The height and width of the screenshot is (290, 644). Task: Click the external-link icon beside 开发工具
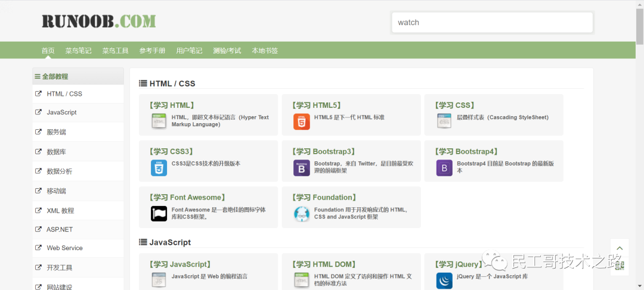click(39, 267)
